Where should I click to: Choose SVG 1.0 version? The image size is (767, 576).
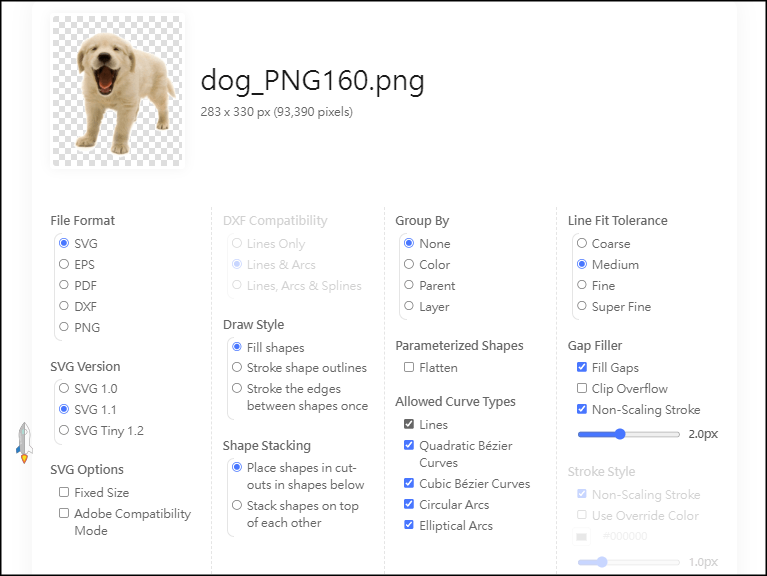click(64, 388)
